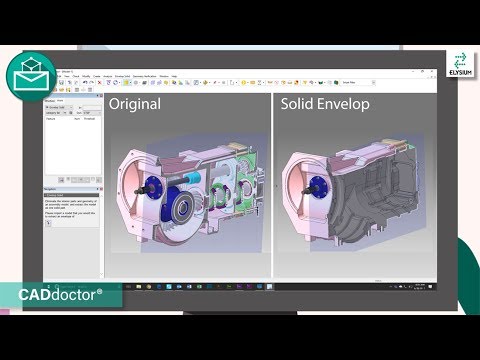The height and width of the screenshot is (360, 480).
Task: Open the Check menu
Action: point(76,76)
